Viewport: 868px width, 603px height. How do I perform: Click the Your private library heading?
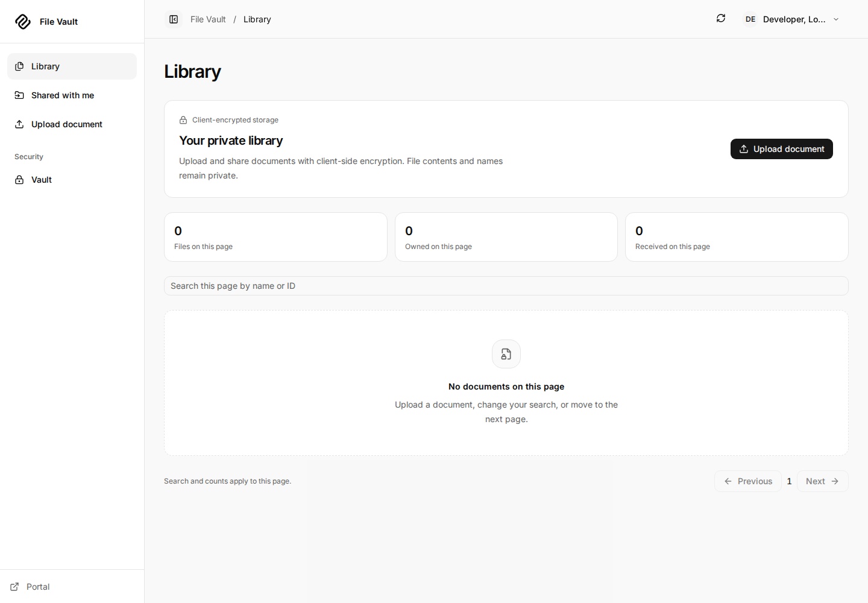click(231, 140)
